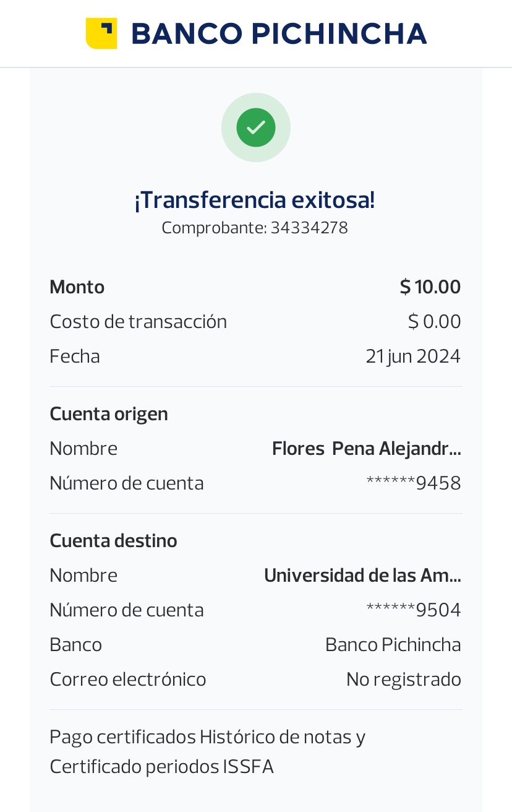
Task: Click the Costo de transacción value $ 0.00
Action: click(x=434, y=322)
